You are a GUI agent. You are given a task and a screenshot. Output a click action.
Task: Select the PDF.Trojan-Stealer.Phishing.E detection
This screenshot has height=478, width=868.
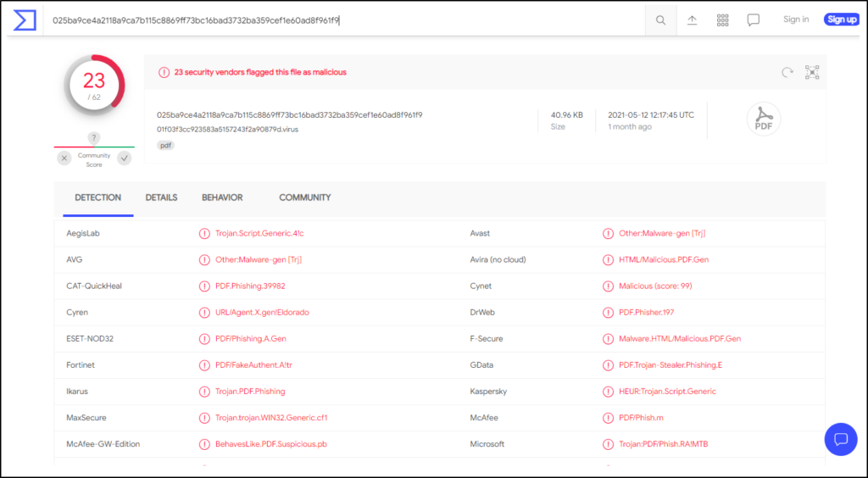(670, 365)
